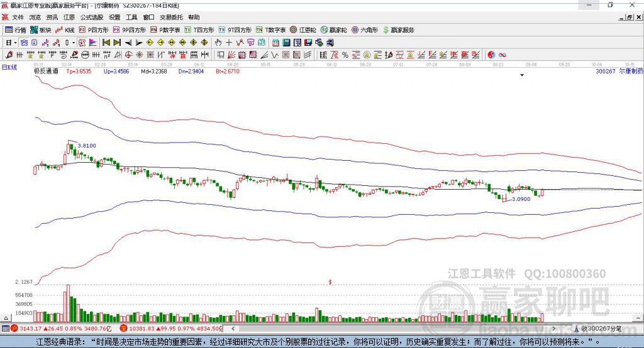Image resolution: width=644 pixels, height=348 pixels.
Task: Open the calculator icon in toolbar
Action: click(286, 43)
